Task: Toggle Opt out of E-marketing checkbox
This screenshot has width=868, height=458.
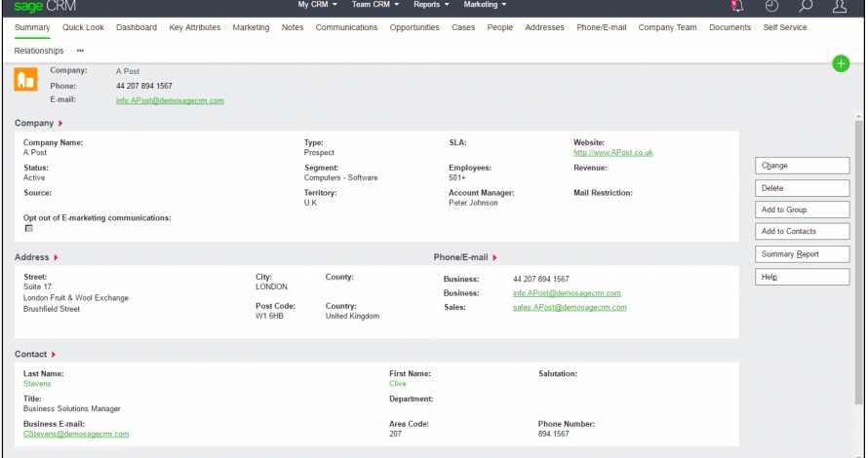Action: point(29,228)
